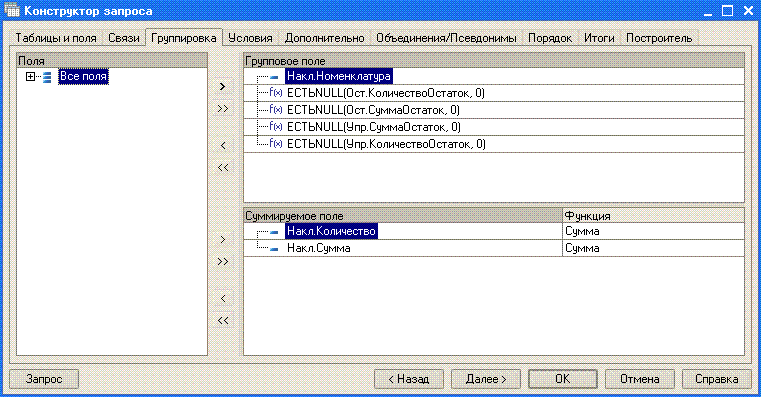The image size is (761, 397).
Task: Expand the 'Все поля' tree node
Action: [x=31, y=77]
